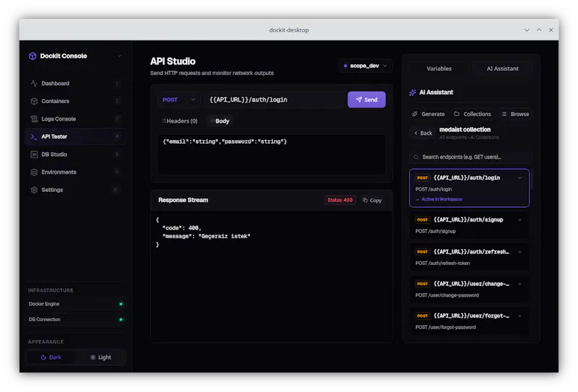This screenshot has width=578, height=392.
Task: Click the sun icon for Light mode
Action: point(93,357)
